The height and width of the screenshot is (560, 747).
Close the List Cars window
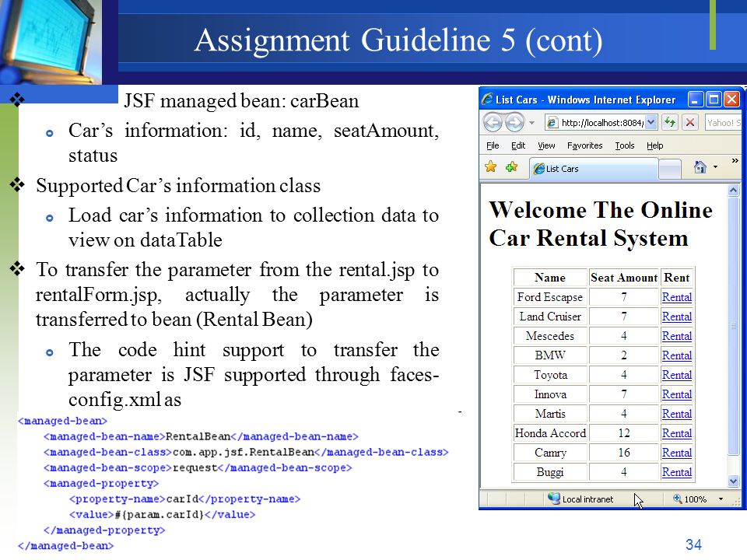pyautogui.click(x=731, y=100)
